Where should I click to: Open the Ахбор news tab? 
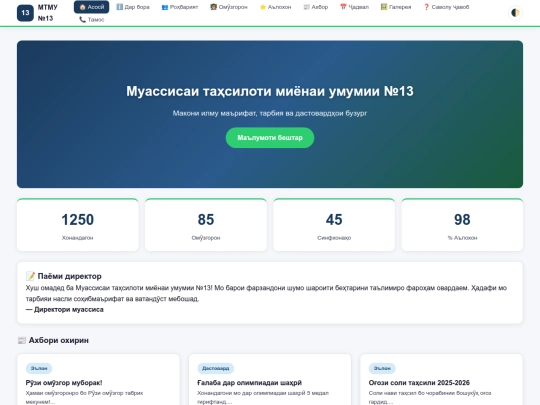coord(316,7)
